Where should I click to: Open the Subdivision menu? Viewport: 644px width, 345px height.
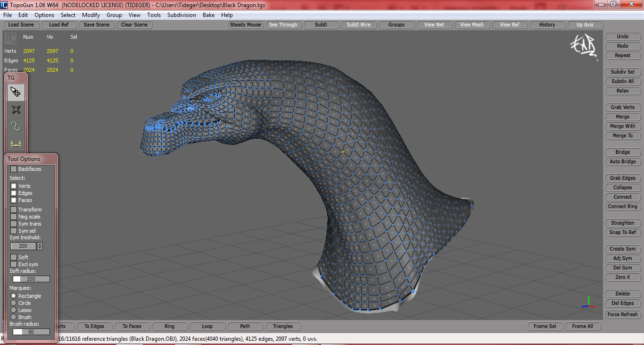(182, 15)
